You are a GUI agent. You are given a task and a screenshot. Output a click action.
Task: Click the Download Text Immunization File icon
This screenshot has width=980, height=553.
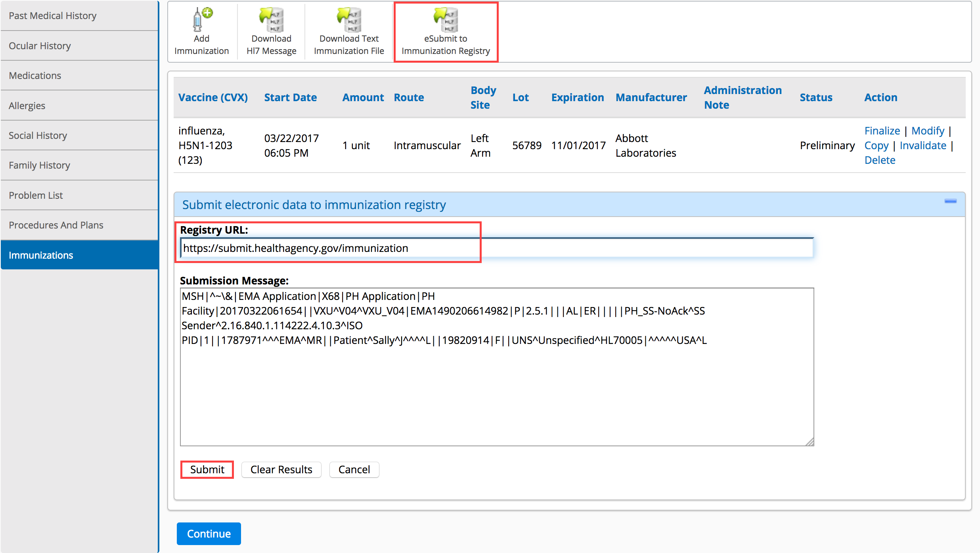tap(349, 20)
